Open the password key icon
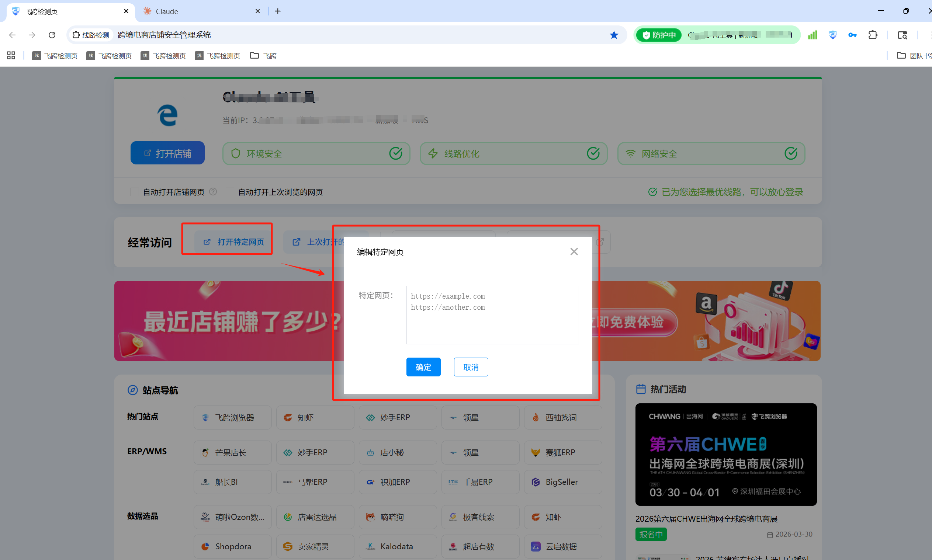Viewport: 932px width, 560px height. tap(852, 35)
